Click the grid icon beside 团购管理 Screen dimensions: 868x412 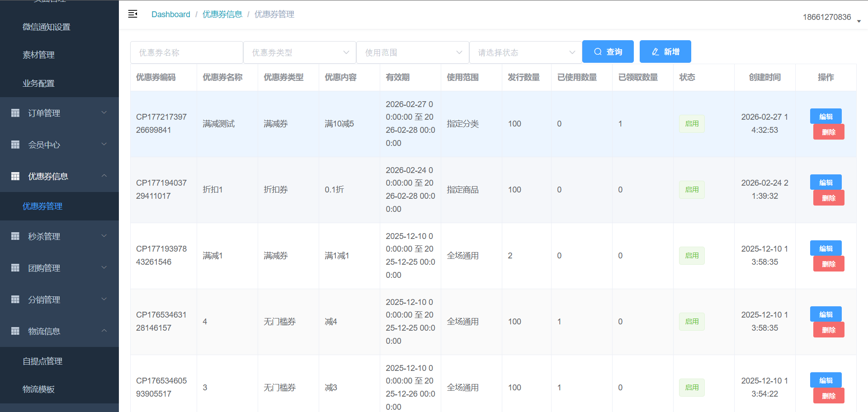coord(15,268)
